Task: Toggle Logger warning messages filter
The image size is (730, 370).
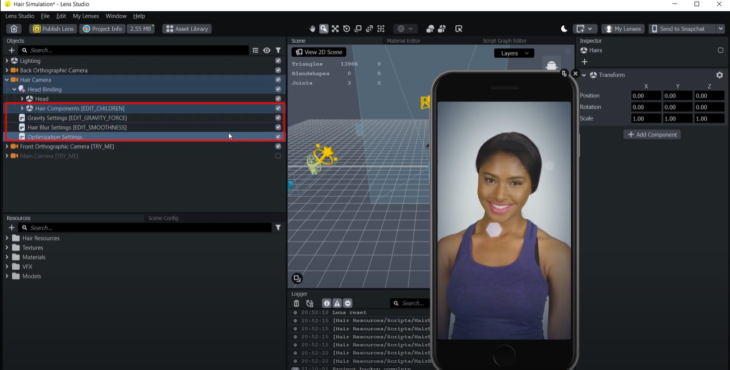Action: [x=337, y=303]
